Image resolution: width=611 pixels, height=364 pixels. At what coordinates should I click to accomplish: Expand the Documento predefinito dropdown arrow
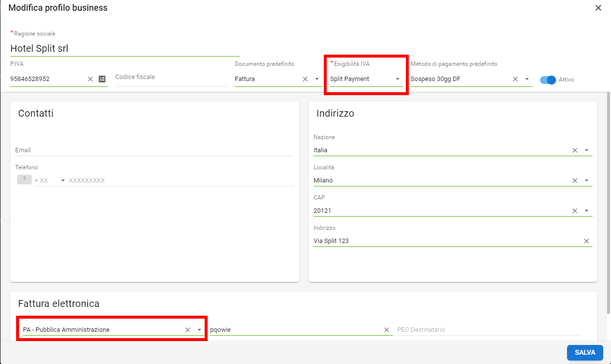point(317,79)
